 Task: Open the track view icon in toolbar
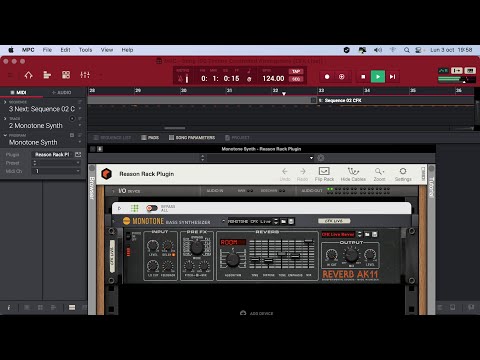[47, 75]
